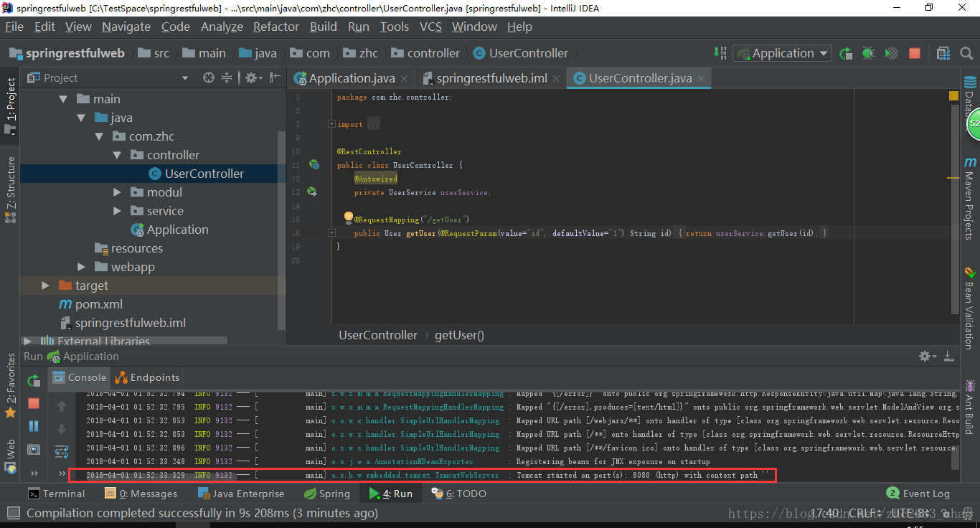The image size is (980, 528).
Task: Run Application with coverage
Action: [891, 53]
